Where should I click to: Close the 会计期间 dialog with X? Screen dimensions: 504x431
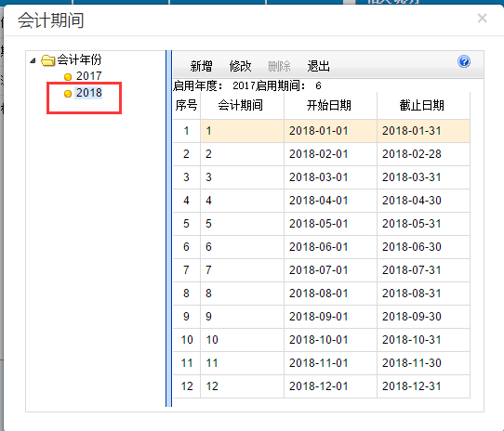482,19
